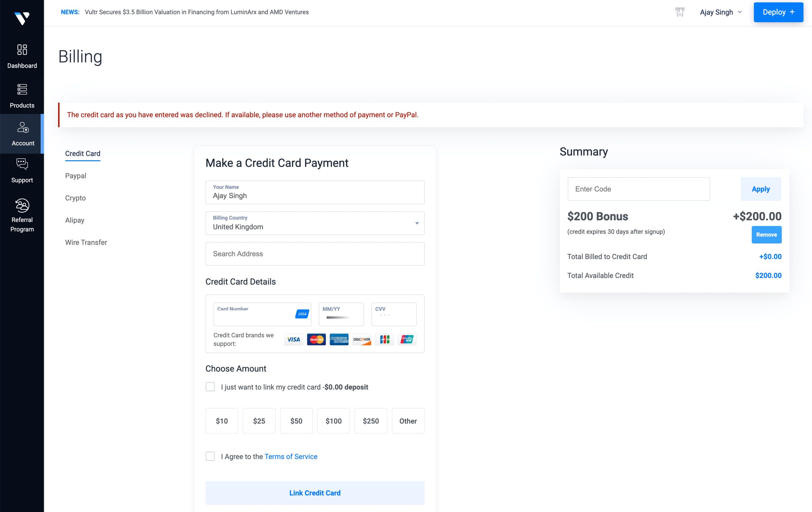This screenshot has width=812, height=512.
Task: Click Apply button for promo code
Action: 761,189
